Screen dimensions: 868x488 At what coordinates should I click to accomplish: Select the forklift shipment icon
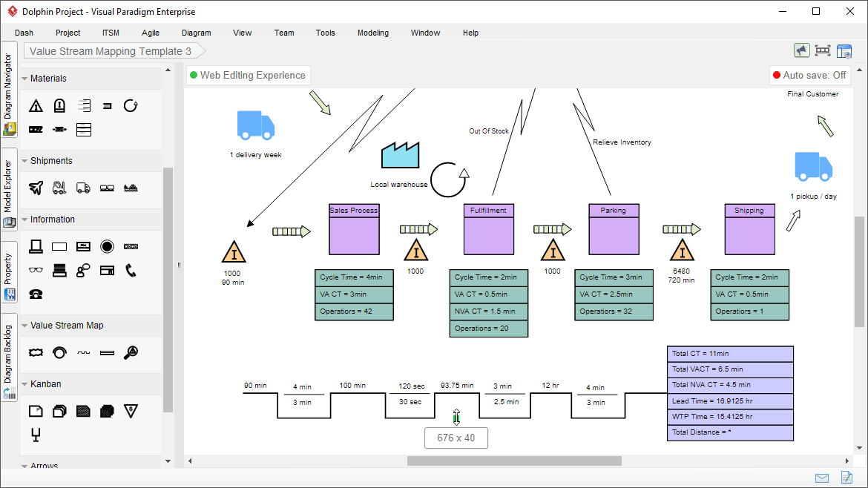tap(59, 188)
